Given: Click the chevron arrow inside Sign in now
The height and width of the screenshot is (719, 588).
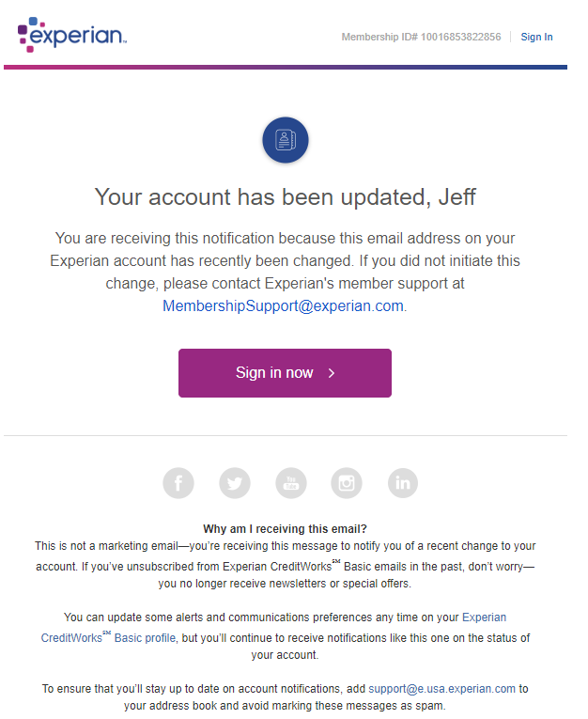Looking at the screenshot, I should pos(332,373).
